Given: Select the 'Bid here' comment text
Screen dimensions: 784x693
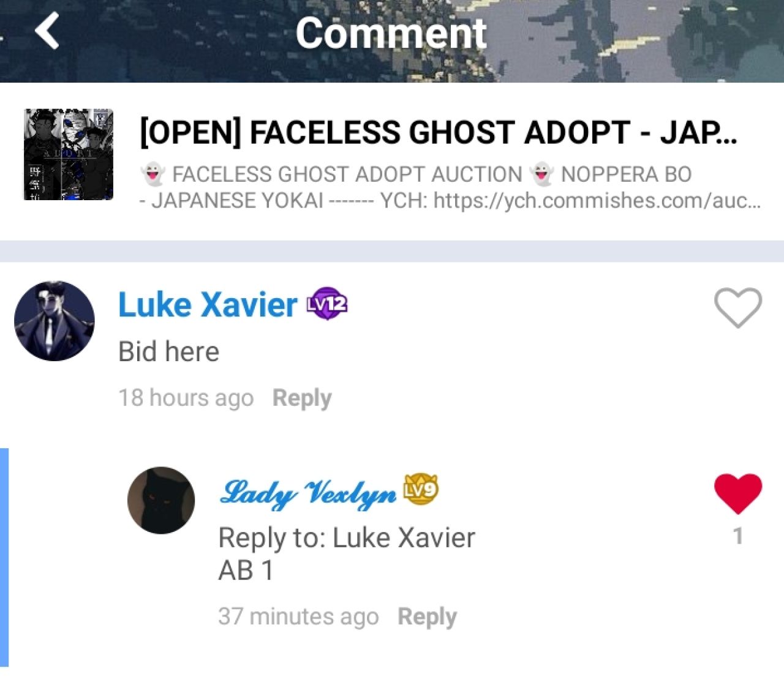Looking at the screenshot, I should pos(168,351).
